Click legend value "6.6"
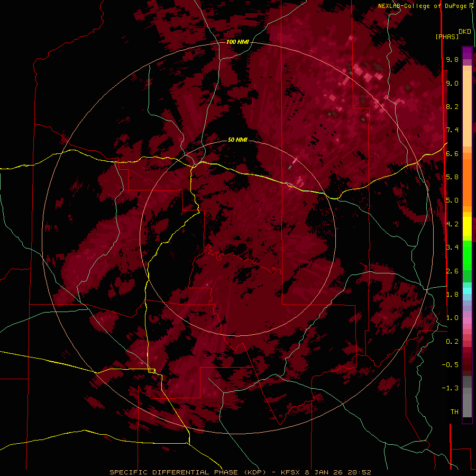The image size is (476, 476). tap(452, 153)
